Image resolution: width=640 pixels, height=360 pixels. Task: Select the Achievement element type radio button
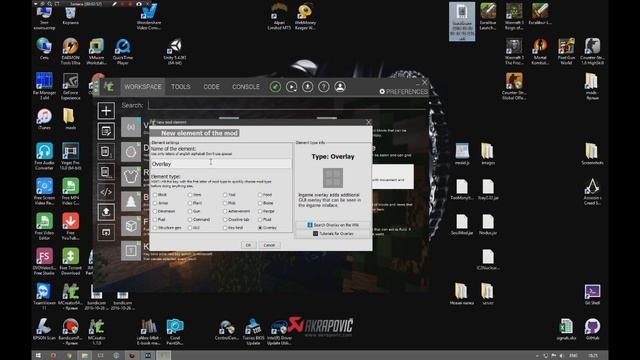pos(225,211)
